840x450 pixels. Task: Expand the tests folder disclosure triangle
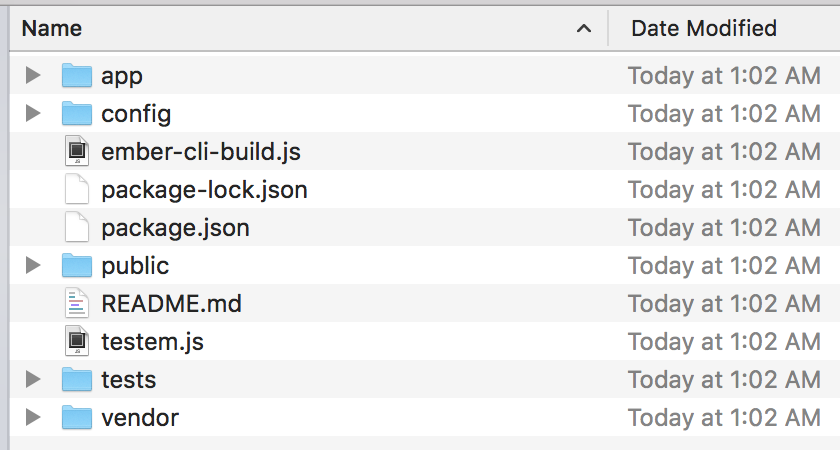[33, 379]
